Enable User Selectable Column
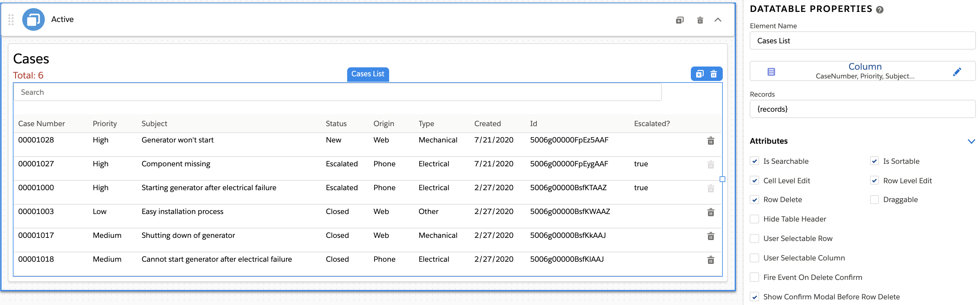The width and height of the screenshot is (980, 305). tap(755, 258)
